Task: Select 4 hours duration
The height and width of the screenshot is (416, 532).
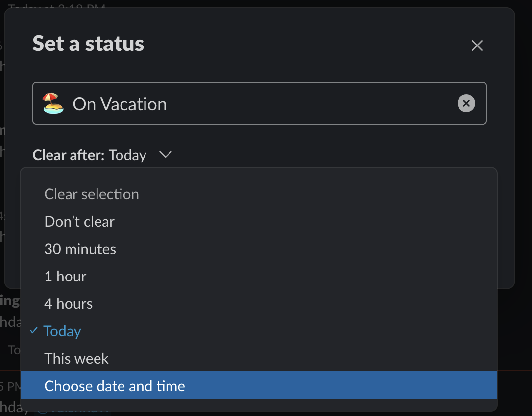Action: pos(259,304)
